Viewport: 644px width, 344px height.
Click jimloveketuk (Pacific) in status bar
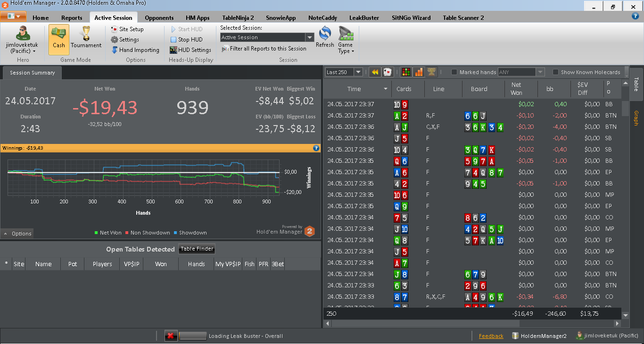click(607, 336)
